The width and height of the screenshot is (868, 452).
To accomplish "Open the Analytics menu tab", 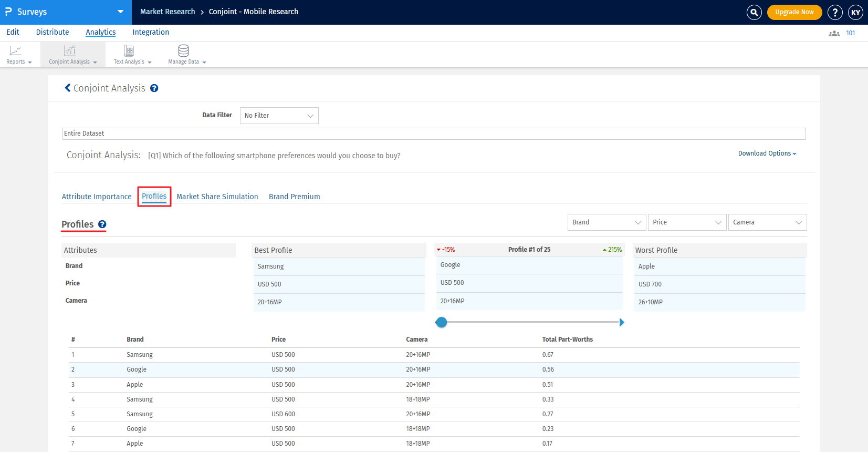I will 101,32.
